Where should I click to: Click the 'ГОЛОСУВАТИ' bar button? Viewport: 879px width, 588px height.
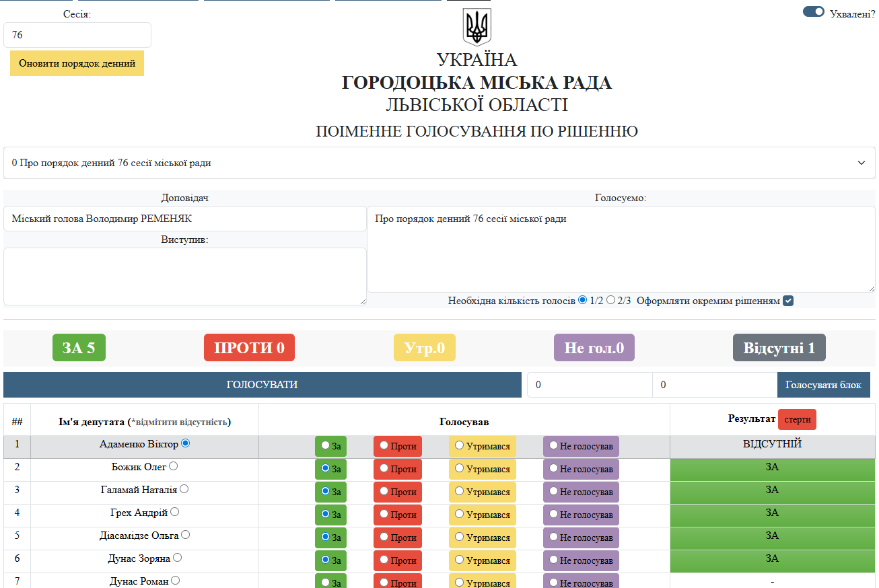coord(262,385)
